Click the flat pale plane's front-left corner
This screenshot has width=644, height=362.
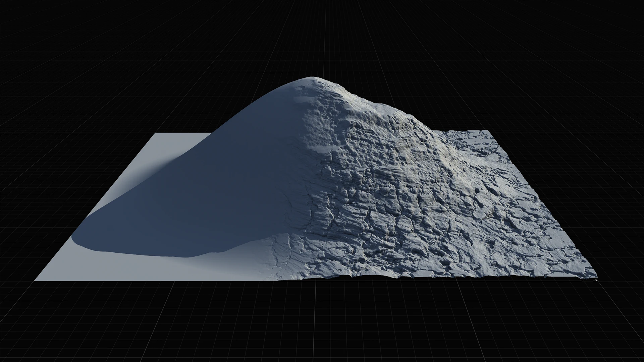pyautogui.click(x=36, y=280)
